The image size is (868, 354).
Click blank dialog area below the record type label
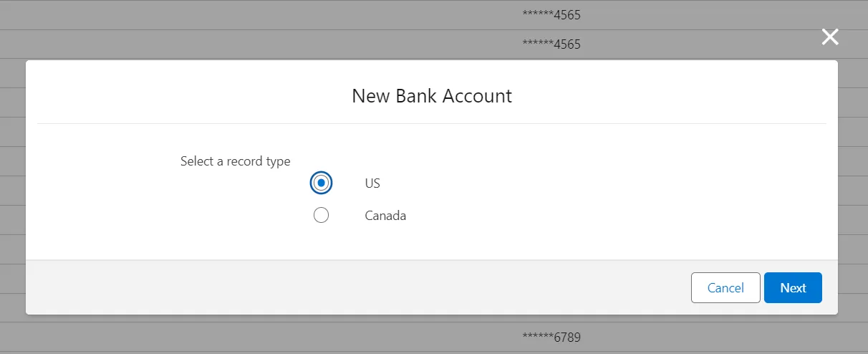pyautogui.click(x=215, y=215)
